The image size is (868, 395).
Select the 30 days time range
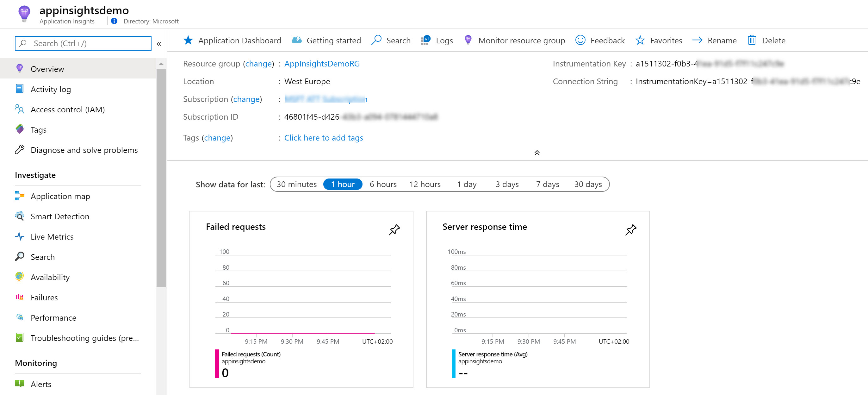(x=588, y=184)
